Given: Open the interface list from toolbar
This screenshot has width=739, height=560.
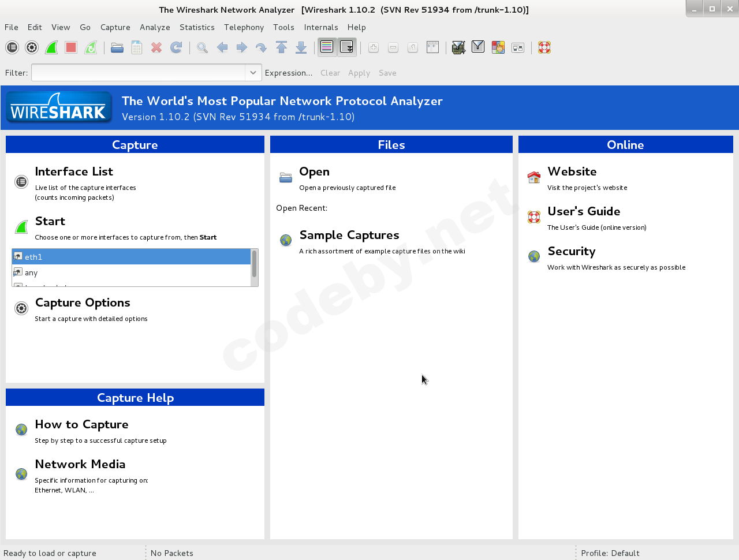Looking at the screenshot, I should point(12,47).
